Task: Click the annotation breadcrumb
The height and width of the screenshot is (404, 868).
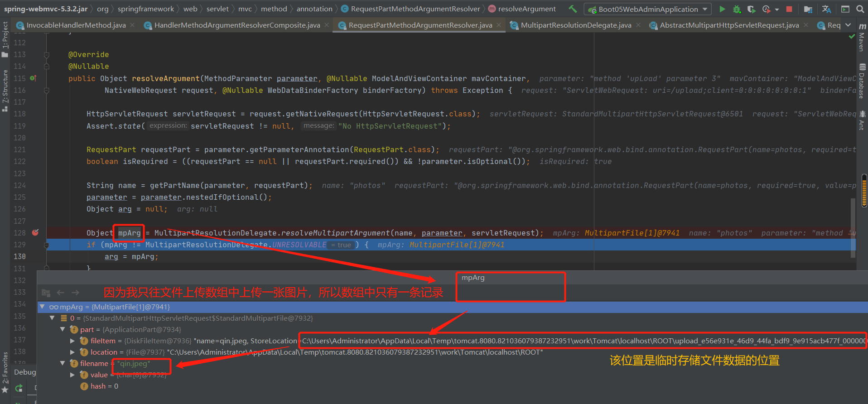Action: pos(314,9)
